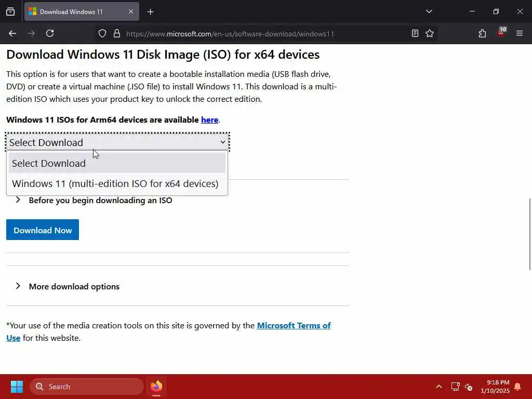Open the network status tray icon

pos(455,387)
